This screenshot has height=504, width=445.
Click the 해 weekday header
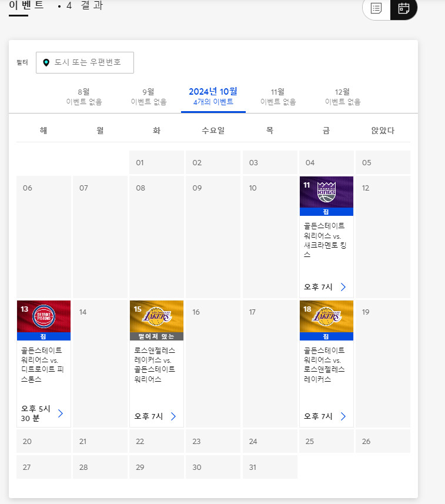pos(44,131)
